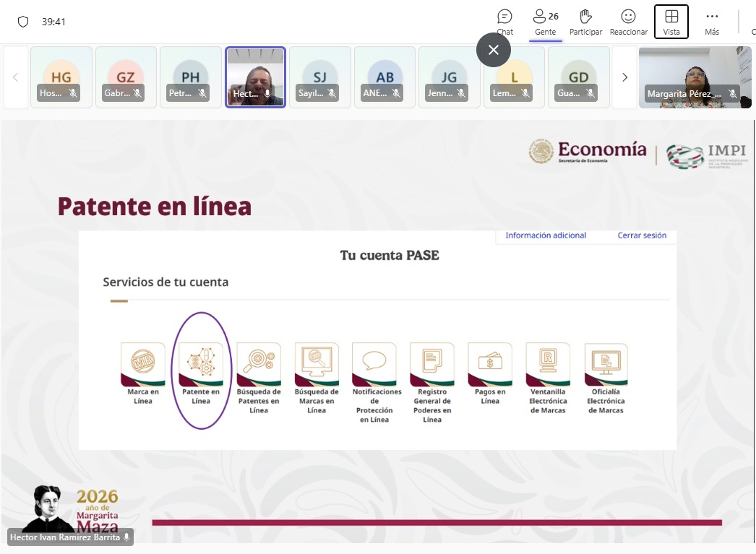Click the shield security icon
Image resolution: width=756 pixels, height=554 pixels.
pyautogui.click(x=23, y=22)
